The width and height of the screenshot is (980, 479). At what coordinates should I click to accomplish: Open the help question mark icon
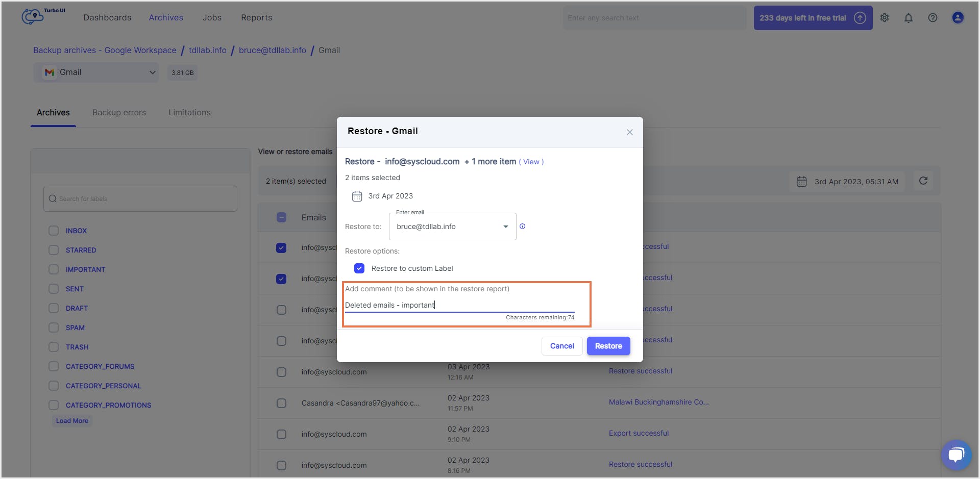tap(933, 18)
